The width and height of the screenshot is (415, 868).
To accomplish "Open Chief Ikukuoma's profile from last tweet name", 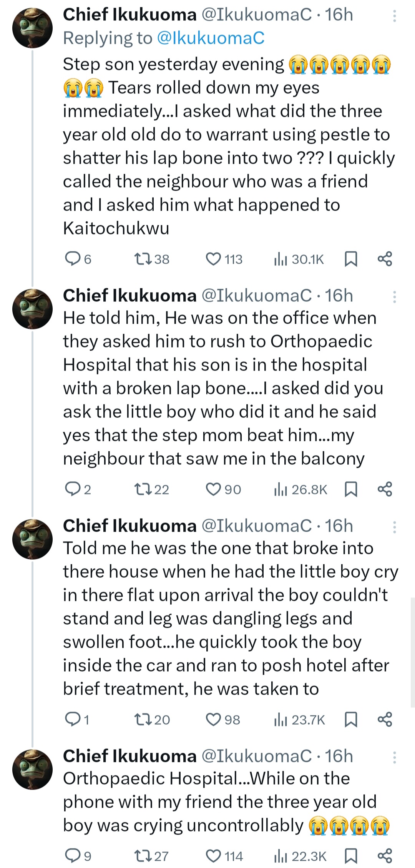I will (129, 756).
